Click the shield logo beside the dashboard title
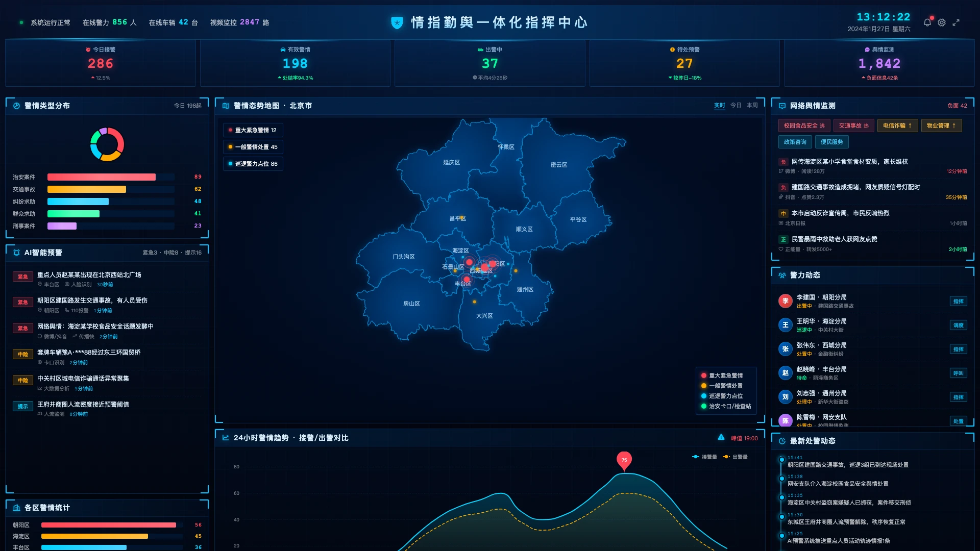 coord(397,22)
